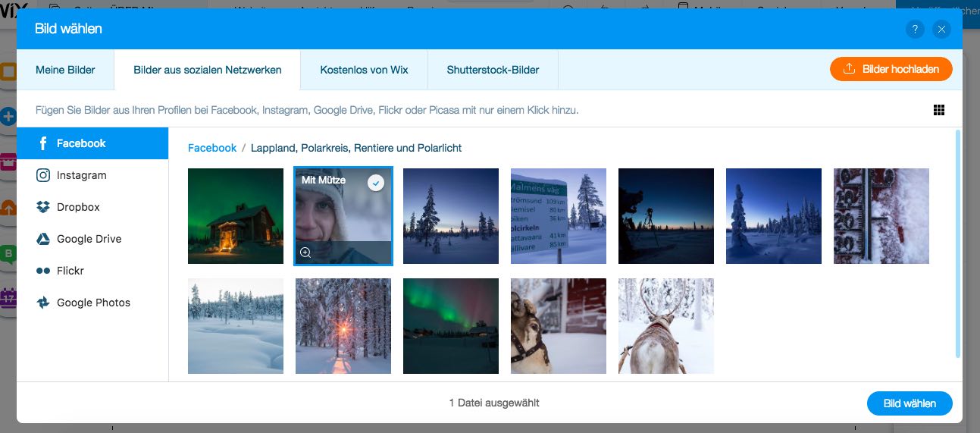Uncheck the selected Mit Mütze checkmark
980x433 pixels.
pos(376,183)
